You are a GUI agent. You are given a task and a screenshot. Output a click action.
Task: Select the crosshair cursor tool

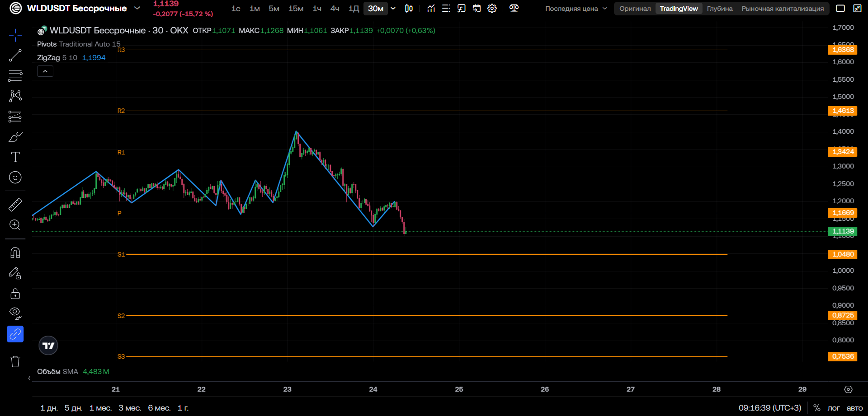[15, 35]
